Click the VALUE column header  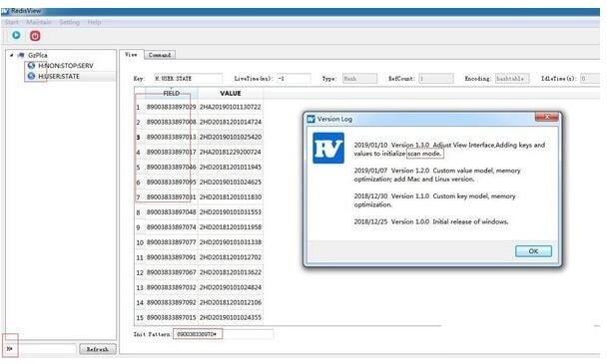click(x=231, y=93)
